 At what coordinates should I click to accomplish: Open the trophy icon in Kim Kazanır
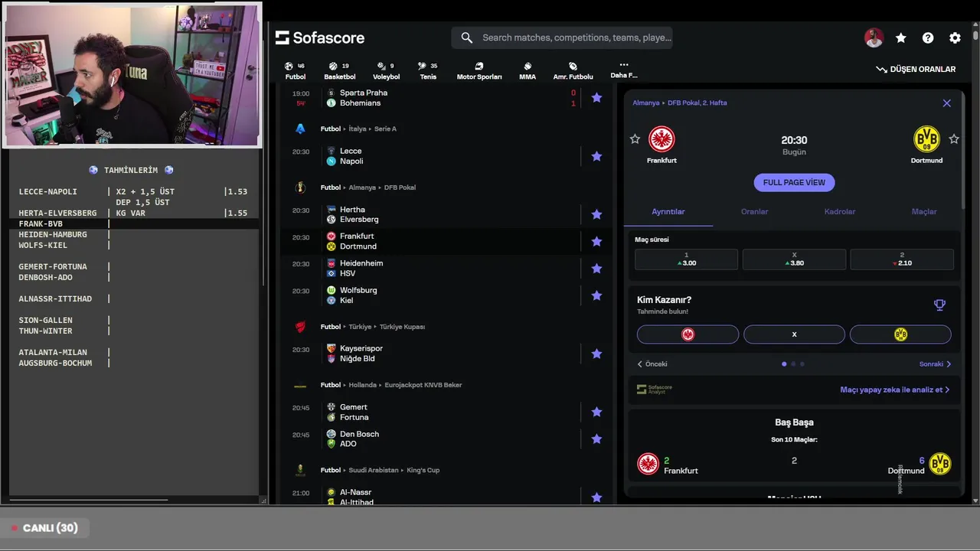[x=939, y=305]
